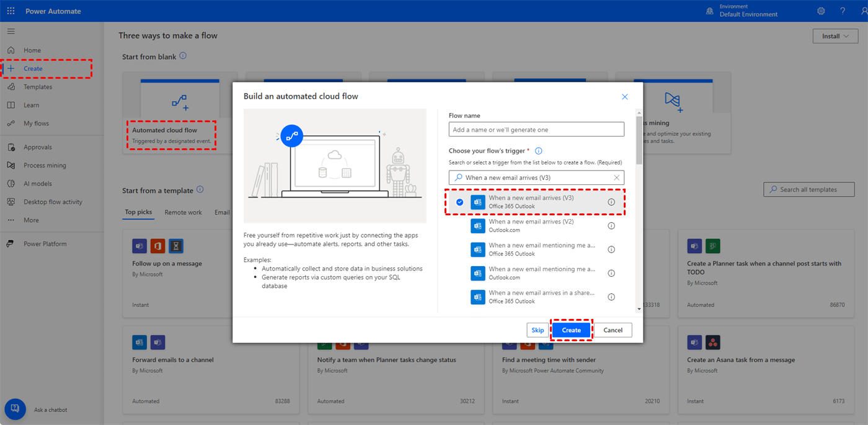Show info for When a new email arrives (V3)

click(x=611, y=202)
